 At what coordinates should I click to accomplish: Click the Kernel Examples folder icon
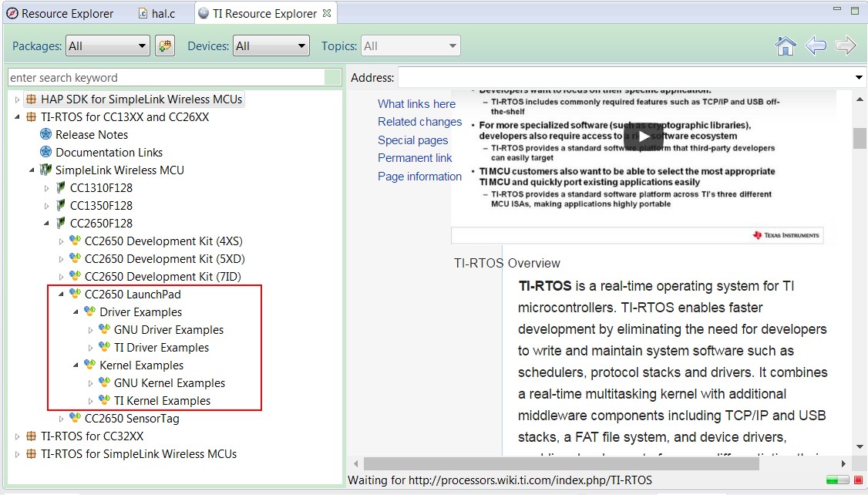point(89,365)
